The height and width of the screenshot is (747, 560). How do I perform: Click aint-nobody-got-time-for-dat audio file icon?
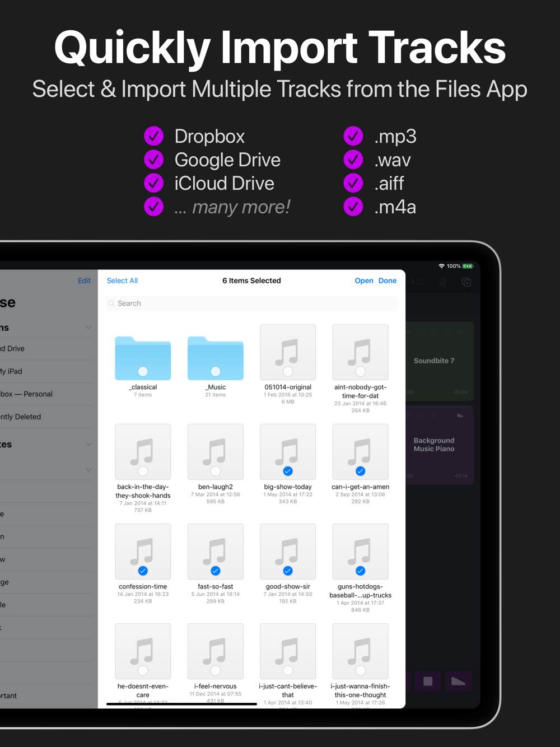(x=361, y=352)
